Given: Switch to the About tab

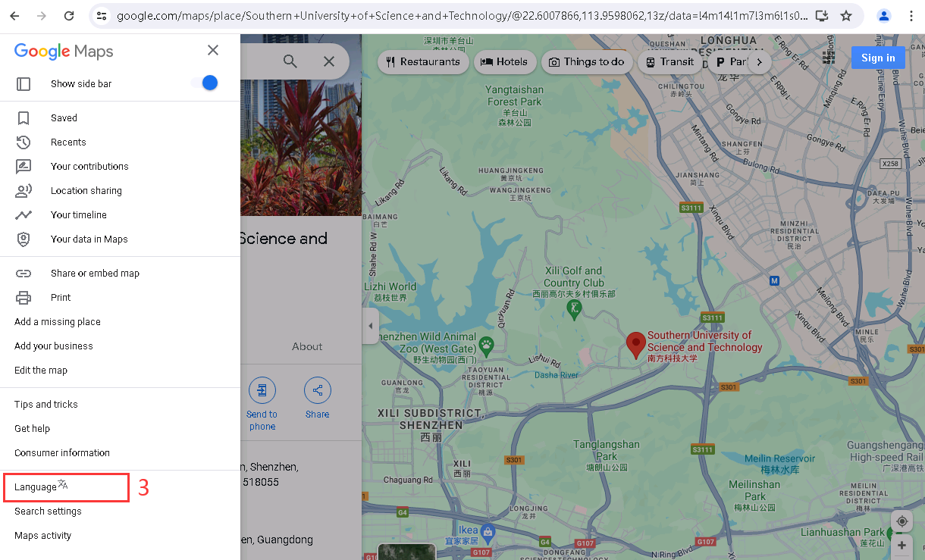Looking at the screenshot, I should pyautogui.click(x=307, y=346).
